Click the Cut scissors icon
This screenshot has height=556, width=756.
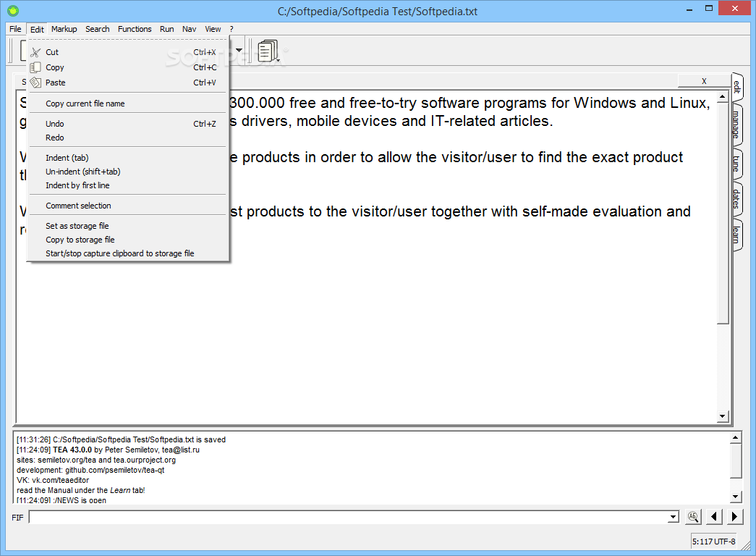pos(35,52)
